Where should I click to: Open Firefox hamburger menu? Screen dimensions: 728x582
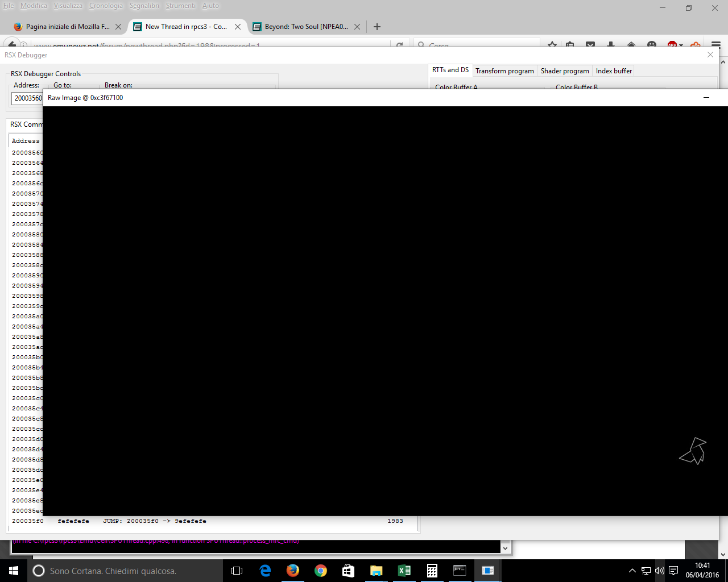coord(715,45)
